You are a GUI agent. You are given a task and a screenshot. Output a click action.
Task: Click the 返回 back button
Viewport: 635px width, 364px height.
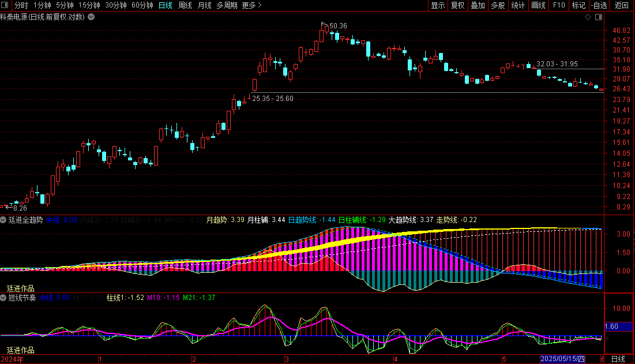tap(622, 5)
